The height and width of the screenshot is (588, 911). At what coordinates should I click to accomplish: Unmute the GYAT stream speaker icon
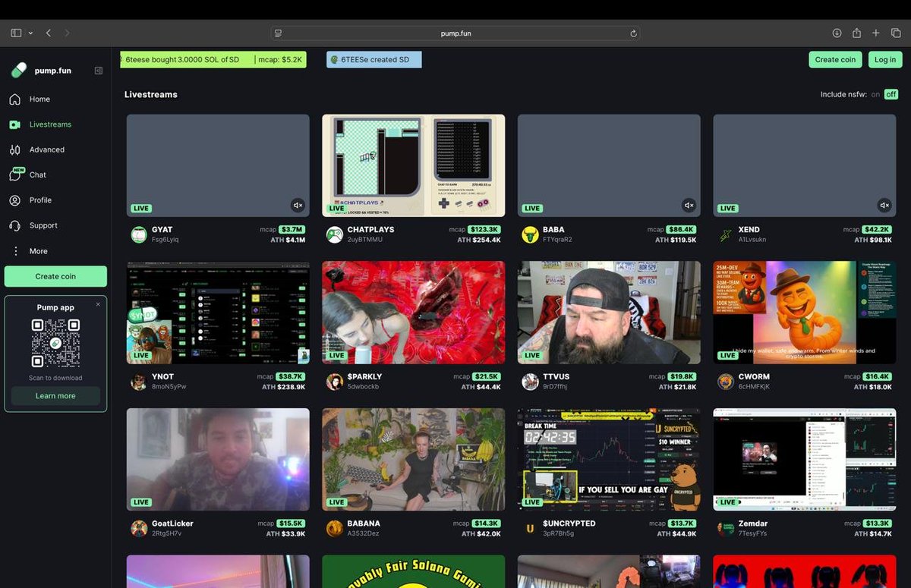tap(298, 205)
